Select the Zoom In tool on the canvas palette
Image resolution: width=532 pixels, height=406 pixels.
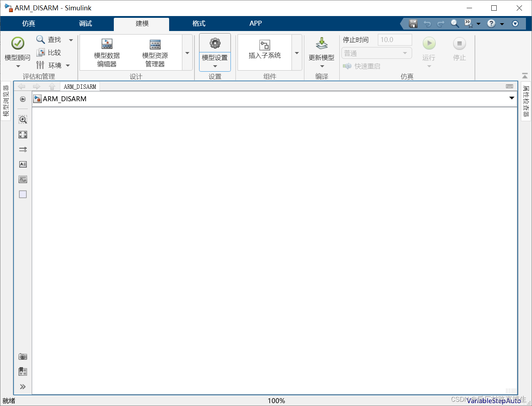tap(23, 119)
